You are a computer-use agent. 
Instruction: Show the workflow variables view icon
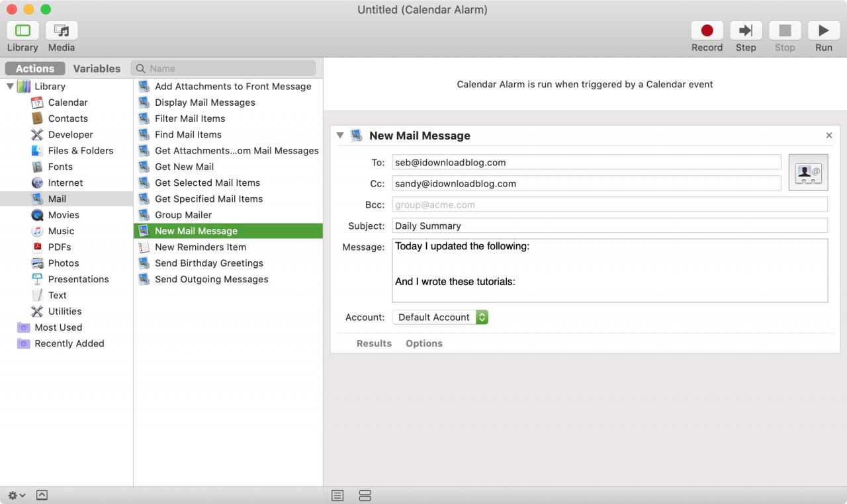(365, 495)
